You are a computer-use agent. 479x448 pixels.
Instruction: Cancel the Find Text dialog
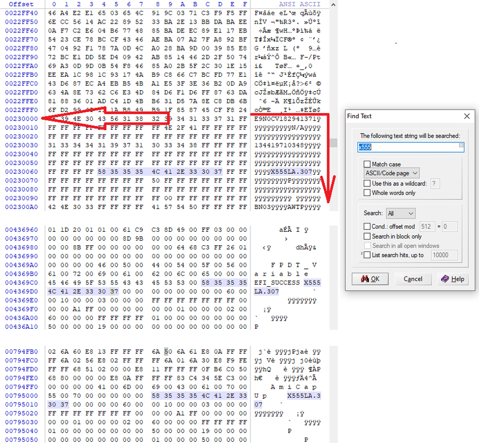coord(413,279)
